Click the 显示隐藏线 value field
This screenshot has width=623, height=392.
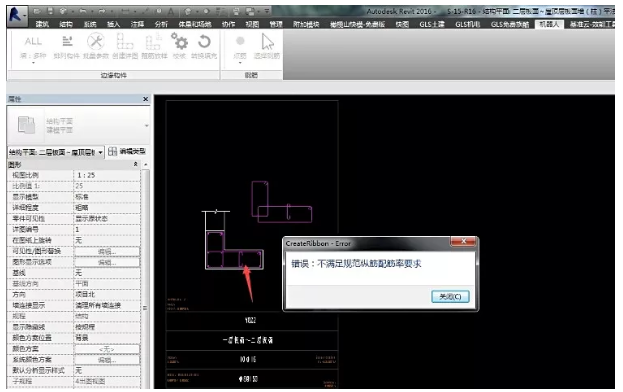click(x=107, y=327)
